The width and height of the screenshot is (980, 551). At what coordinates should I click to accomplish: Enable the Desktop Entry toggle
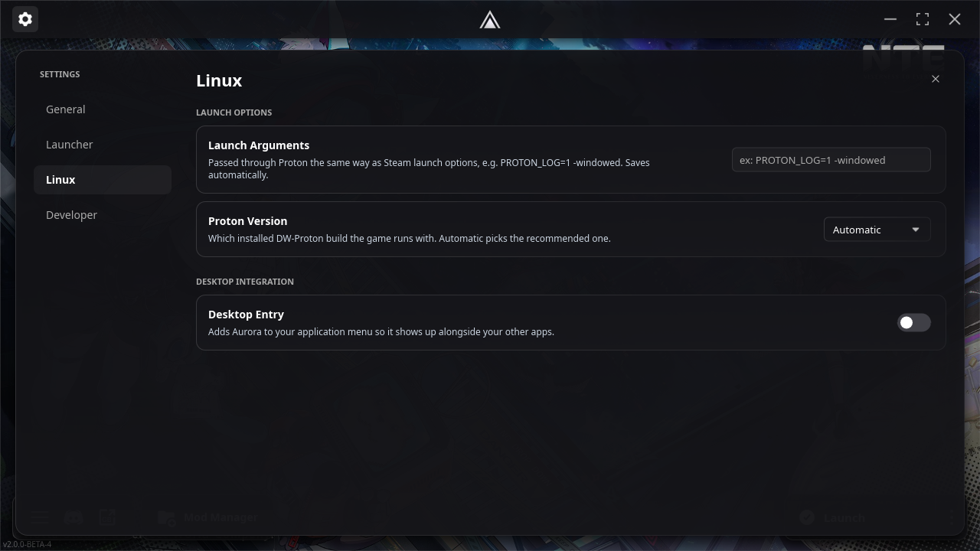pyautogui.click(x=914, y=323)
